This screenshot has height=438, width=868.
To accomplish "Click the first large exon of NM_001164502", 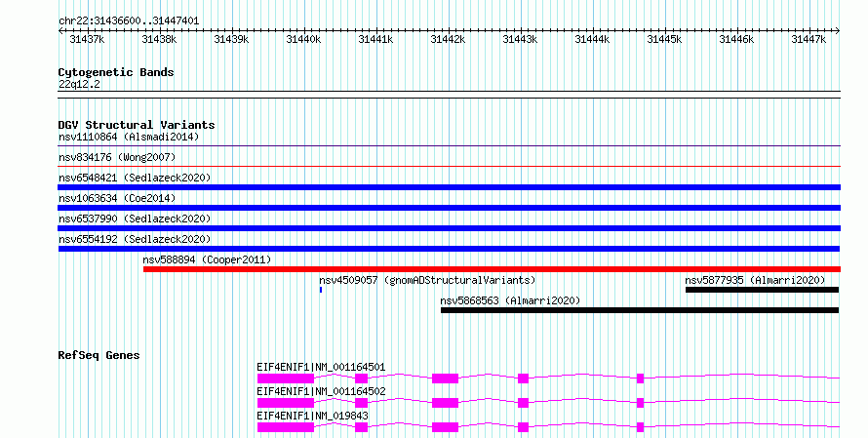I will point(286,403).
